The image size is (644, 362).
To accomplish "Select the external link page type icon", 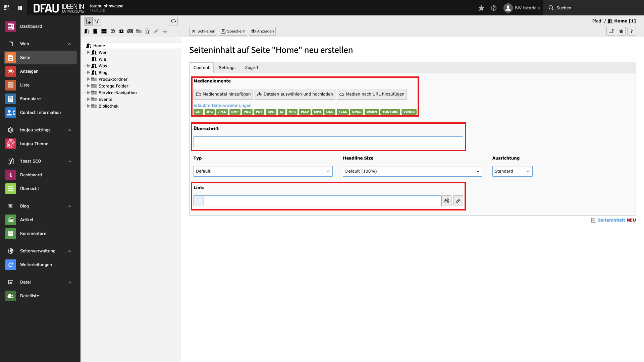I will click(x=156, y=31).
